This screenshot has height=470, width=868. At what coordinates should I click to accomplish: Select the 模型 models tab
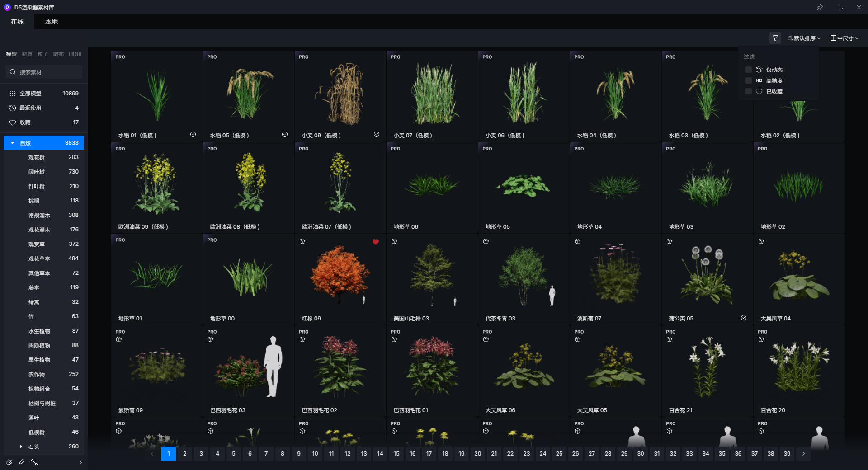click(11, 54)
